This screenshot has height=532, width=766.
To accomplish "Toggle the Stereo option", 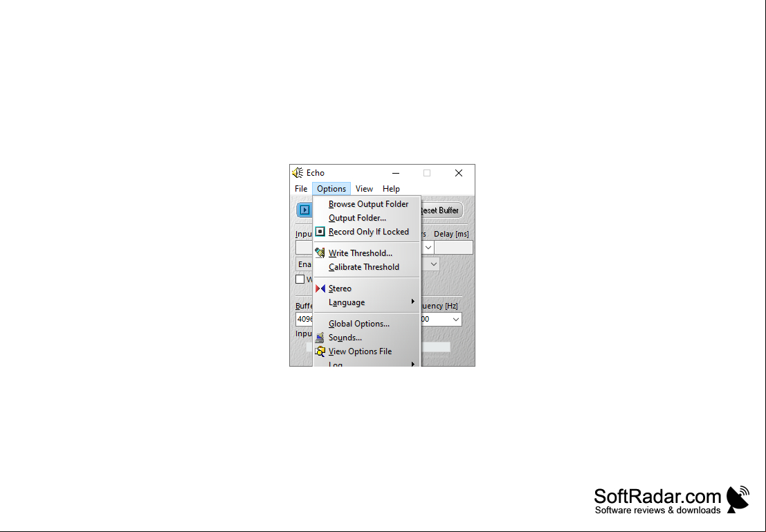I will coord(366,288).
